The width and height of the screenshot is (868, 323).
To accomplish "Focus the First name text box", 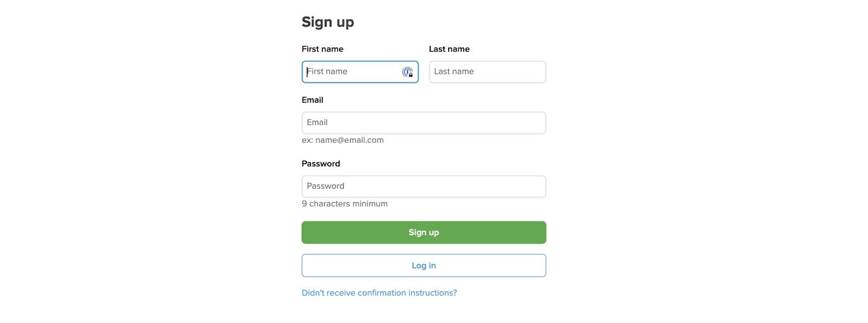I will point(350,72).
